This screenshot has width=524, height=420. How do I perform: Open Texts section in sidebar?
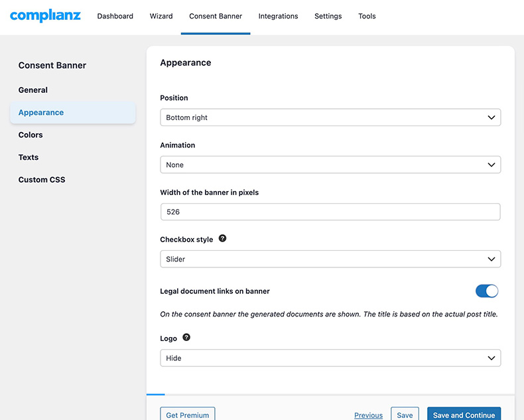[x=29, y=157]
